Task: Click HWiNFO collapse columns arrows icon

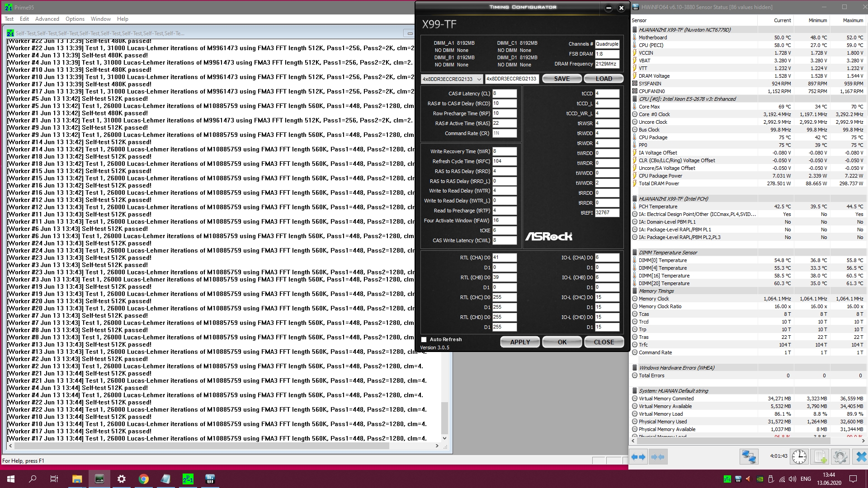Action: click(658, 457)
